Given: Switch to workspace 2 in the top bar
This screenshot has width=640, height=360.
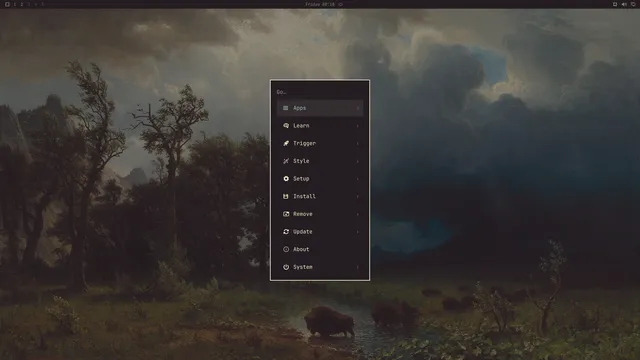Looking at the screenshot, I should pyautogui.click(x=22, y=4).
